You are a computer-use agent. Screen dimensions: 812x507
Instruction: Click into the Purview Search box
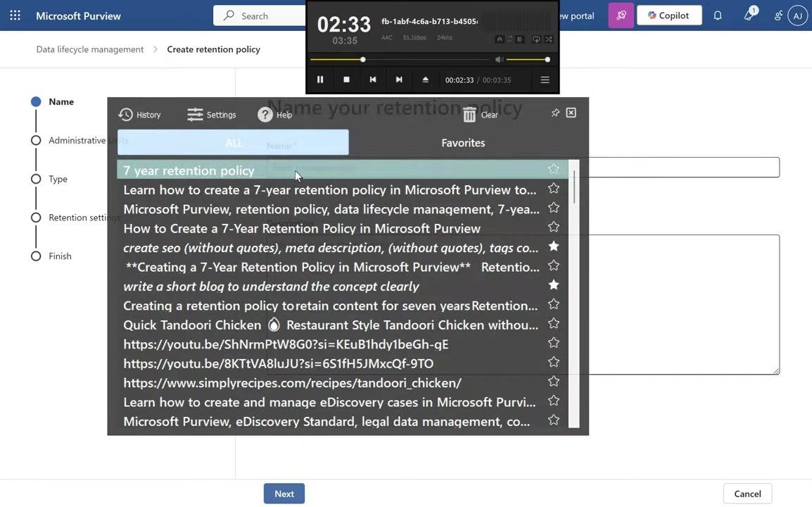[x=260, y=15]
